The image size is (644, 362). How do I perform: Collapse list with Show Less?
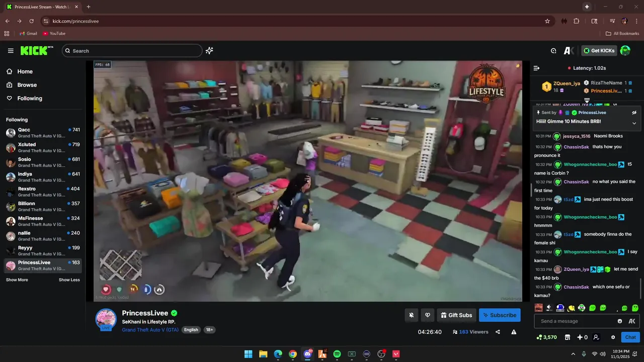coord(69,280)
